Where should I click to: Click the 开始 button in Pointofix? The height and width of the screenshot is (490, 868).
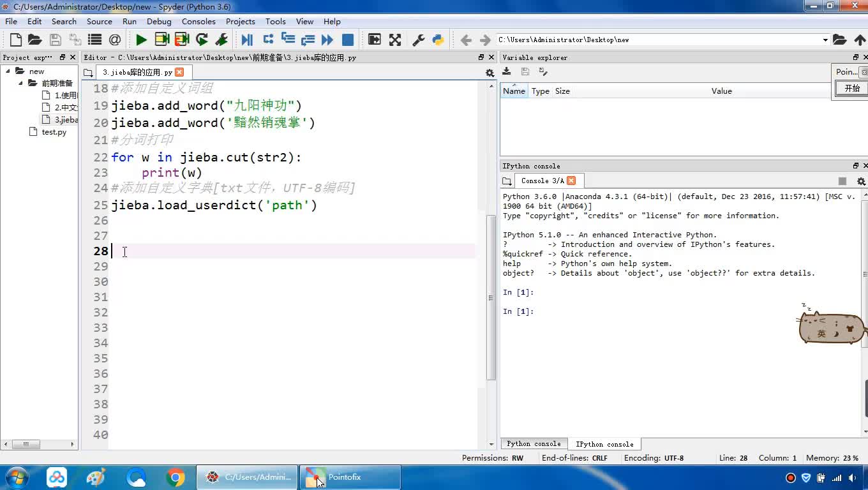tap(852, 89)
